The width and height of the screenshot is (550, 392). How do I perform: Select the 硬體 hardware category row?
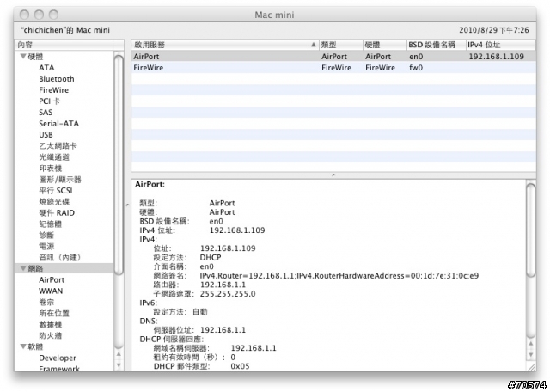(x=64, y=57)
